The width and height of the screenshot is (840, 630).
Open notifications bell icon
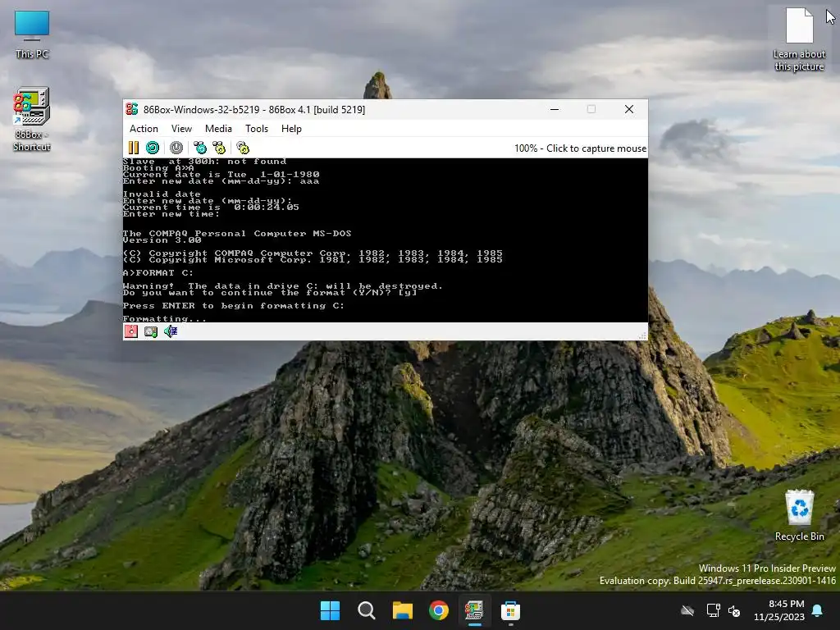coord(818,610)
